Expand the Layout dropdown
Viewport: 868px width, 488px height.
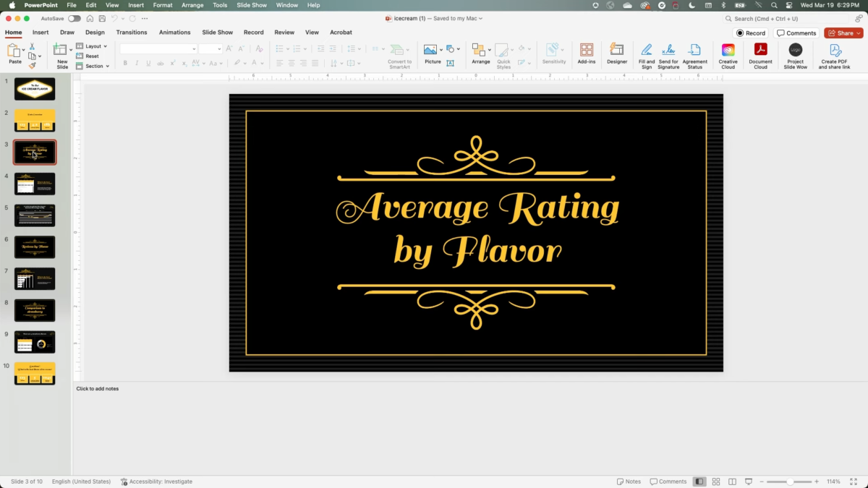(92, 46)
